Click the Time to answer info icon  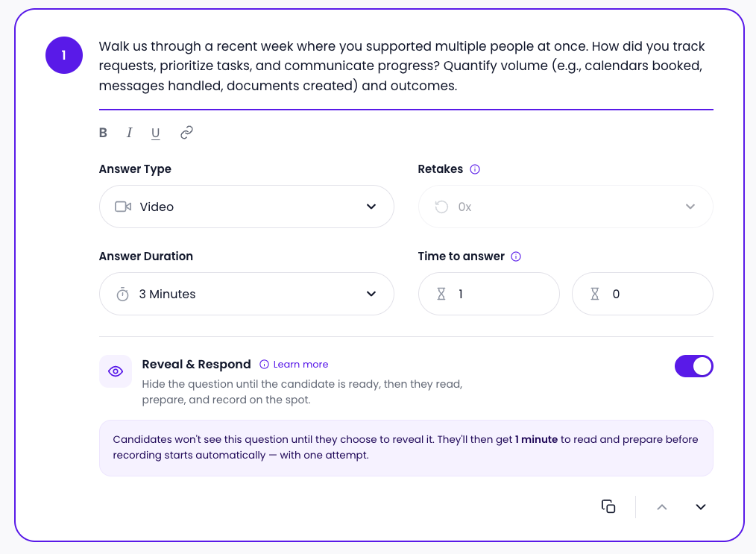coord(516,256)
